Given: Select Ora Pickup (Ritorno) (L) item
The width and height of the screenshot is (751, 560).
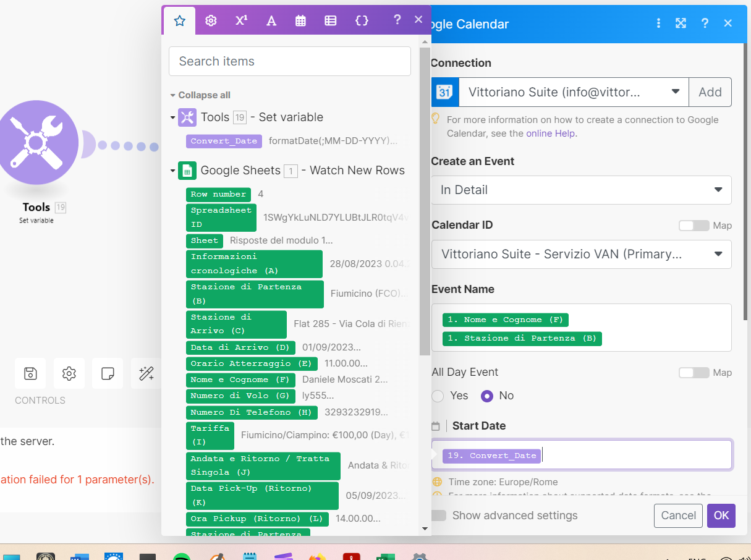Looking at the screenshot, I should [x=257, y=519].
